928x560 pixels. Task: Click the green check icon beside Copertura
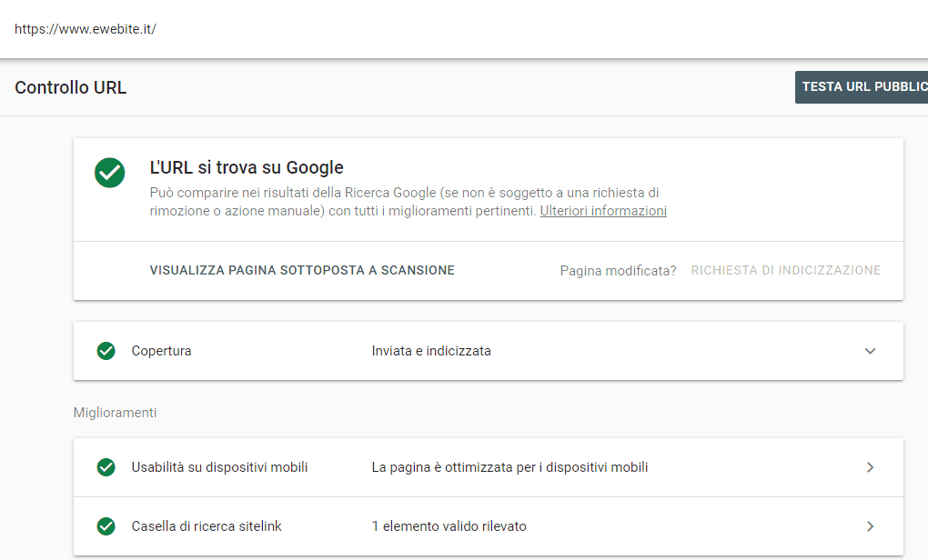coord(106,351)
